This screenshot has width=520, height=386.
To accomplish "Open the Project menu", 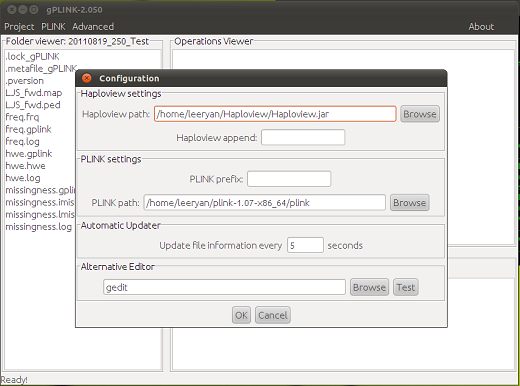I will pos(19,27).
